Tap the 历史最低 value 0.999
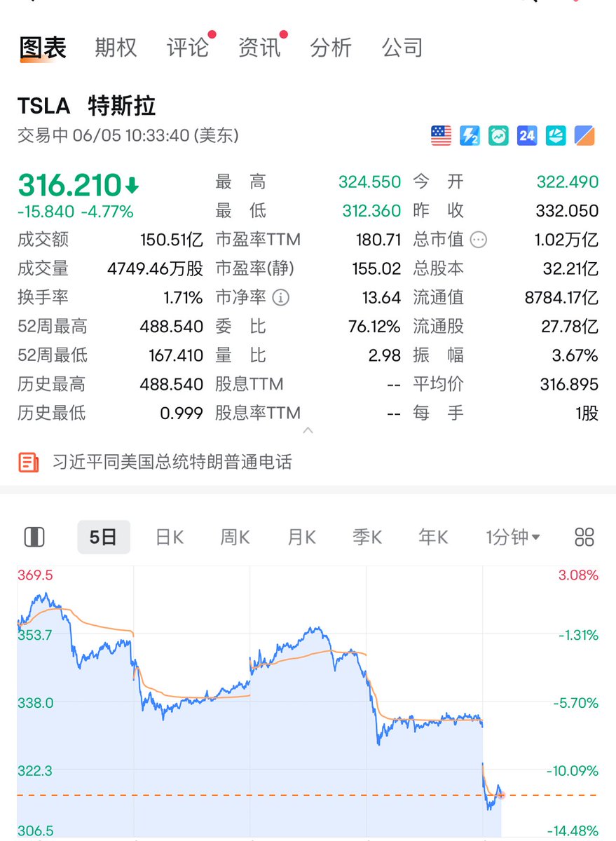The height and width of the screenshot is (841, 616). pos(182,413)
